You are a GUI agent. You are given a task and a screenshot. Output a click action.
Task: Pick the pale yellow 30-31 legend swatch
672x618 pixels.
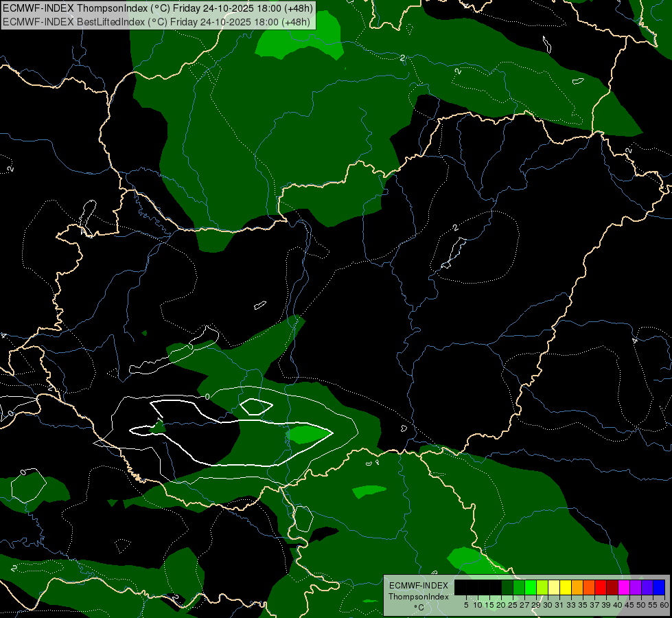[x=554, y=587]
